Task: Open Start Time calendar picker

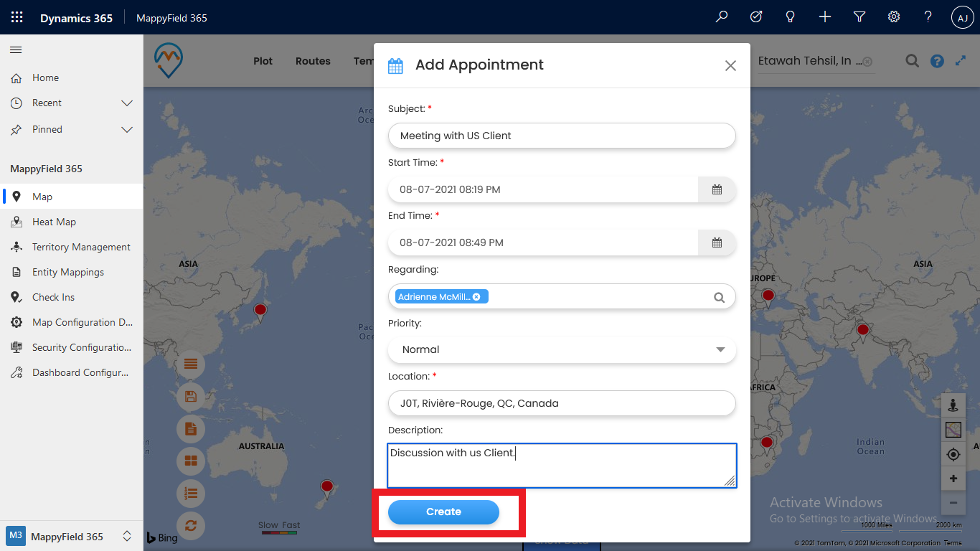Action: pos(717,190)
